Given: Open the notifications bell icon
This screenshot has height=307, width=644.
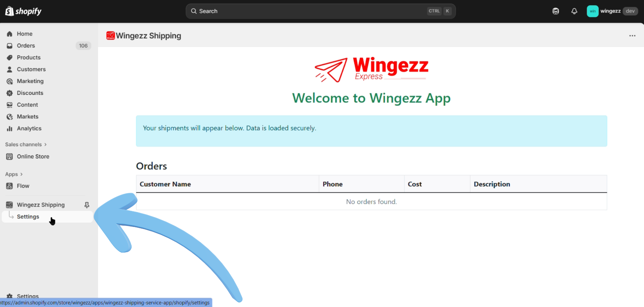Looking at the screenshot, I should pos(574,11).
